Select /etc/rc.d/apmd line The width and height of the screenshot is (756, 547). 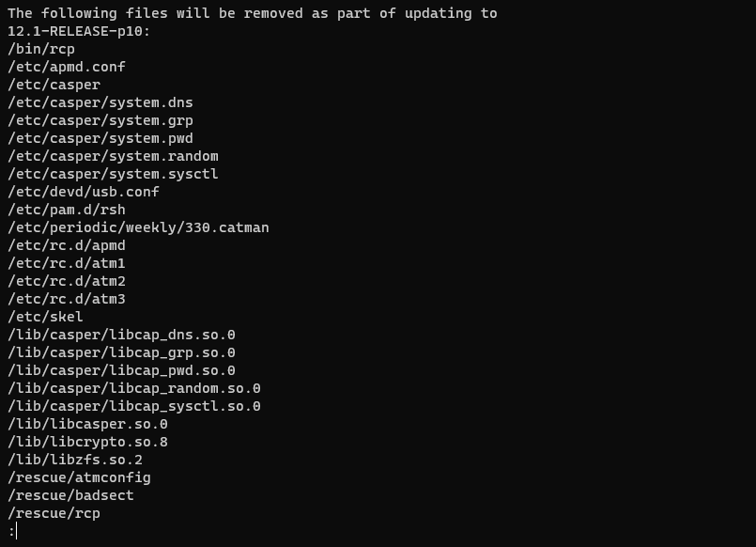pyautogui.click(x=67, y=245)
